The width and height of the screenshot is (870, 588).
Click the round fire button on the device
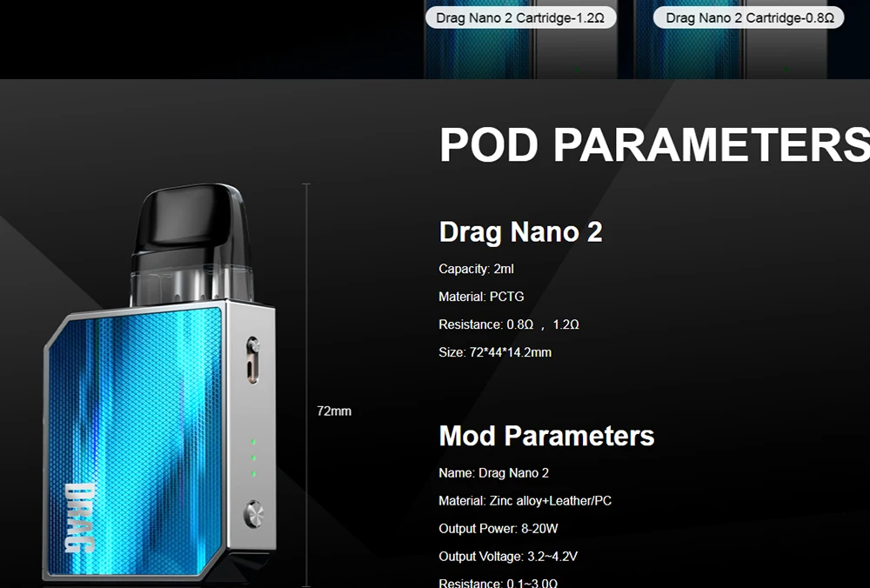(x=253, y=513)
